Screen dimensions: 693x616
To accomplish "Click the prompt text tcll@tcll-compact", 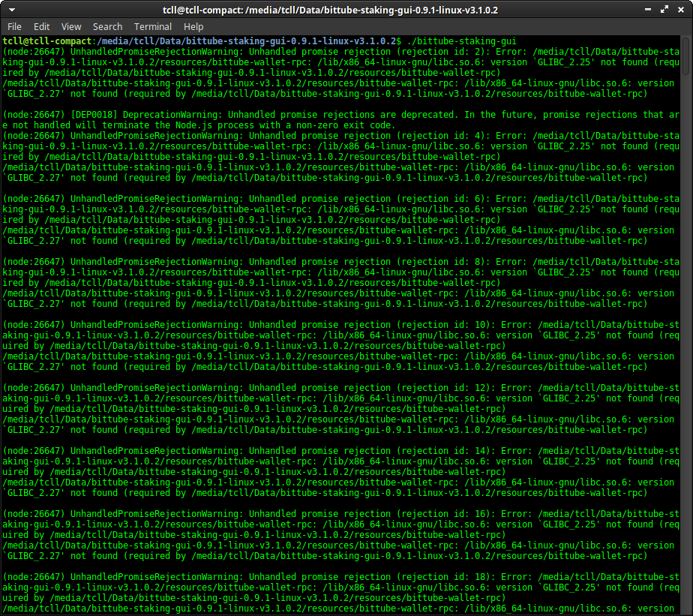I will [46, 41].
